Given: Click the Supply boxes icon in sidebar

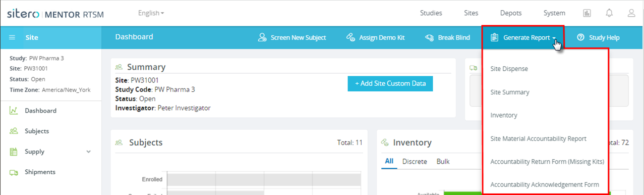Looking at the screenshot, I should (x=14, y=151).
